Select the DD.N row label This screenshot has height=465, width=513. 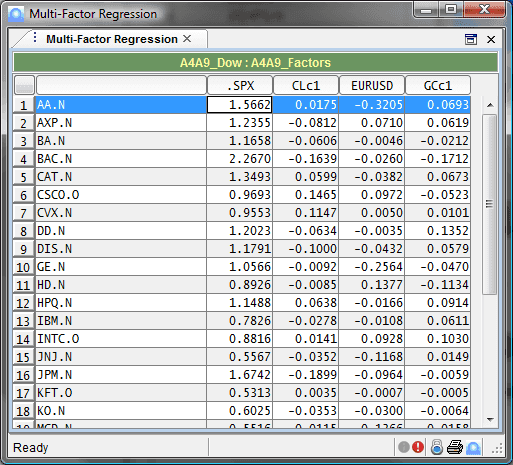[121, 231]
